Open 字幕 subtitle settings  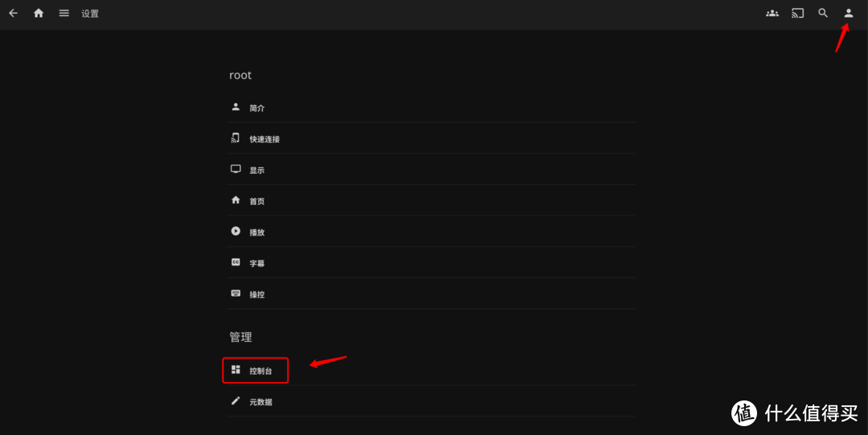pos(257,263)
